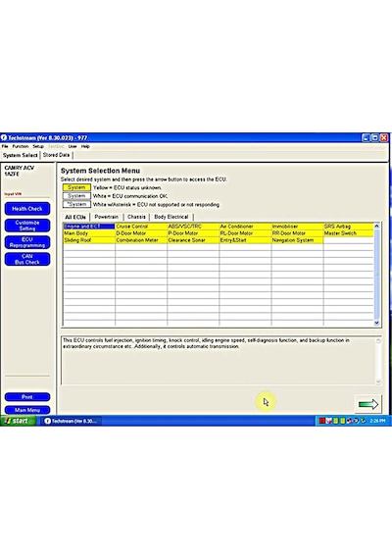392x559 pixels.
Task: Open the Function menu
Action: 21,146
